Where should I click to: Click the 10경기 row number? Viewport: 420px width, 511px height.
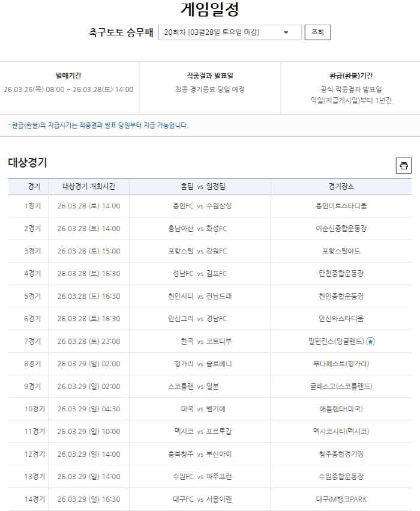pyautogui.click(x=35, y=409)
